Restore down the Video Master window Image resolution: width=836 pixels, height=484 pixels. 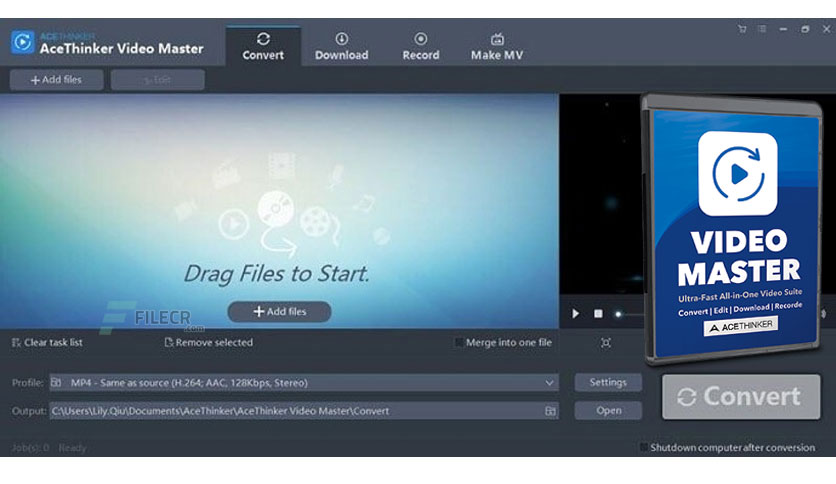(x=805, y=29)
